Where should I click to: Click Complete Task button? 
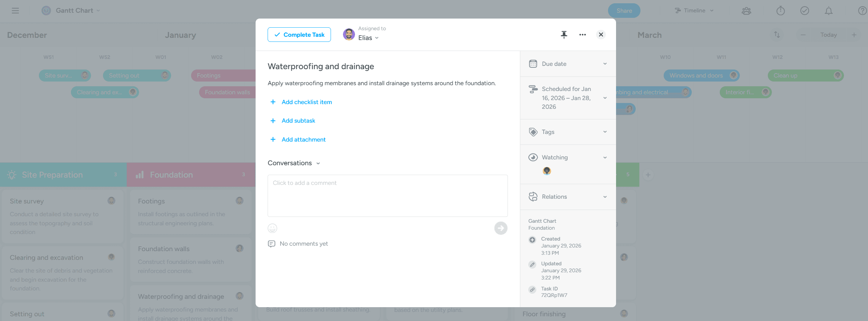[299, 35]
